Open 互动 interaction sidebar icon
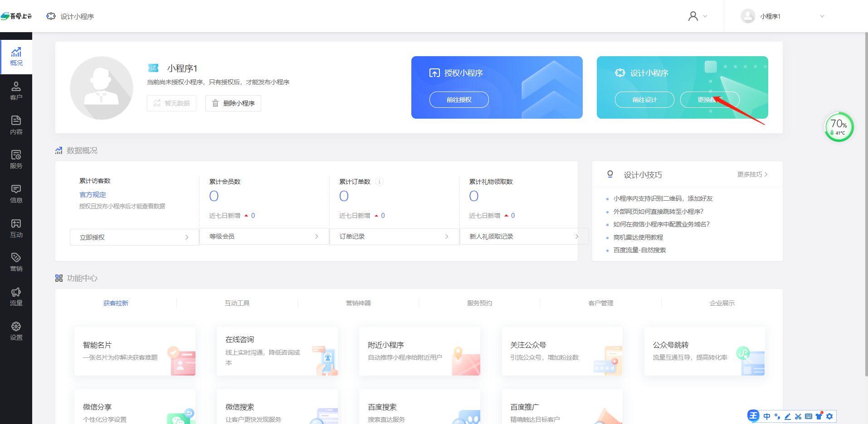The height and width of the screenshot is (424, 868). coord(16,228)
